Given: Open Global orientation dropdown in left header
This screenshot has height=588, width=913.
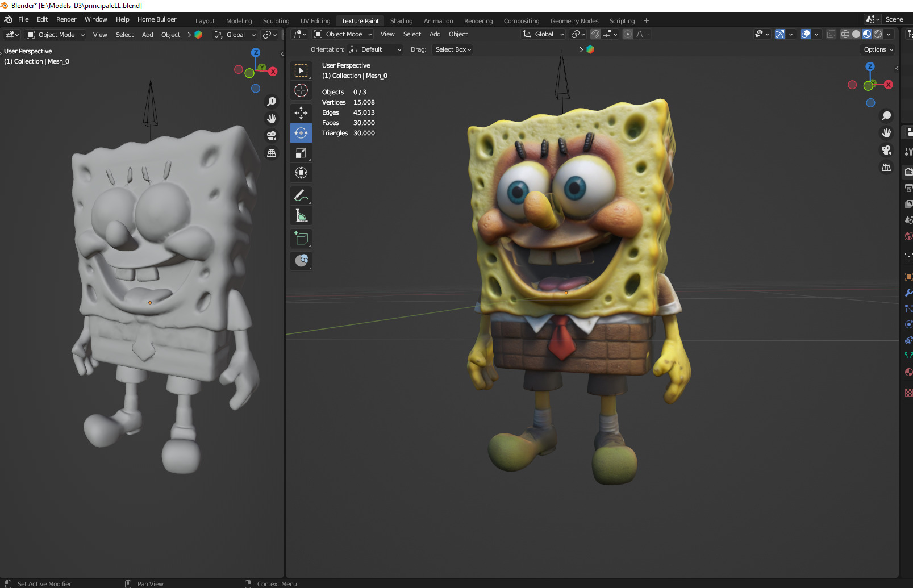Looking at the screenshot, I should coord(235,35).
